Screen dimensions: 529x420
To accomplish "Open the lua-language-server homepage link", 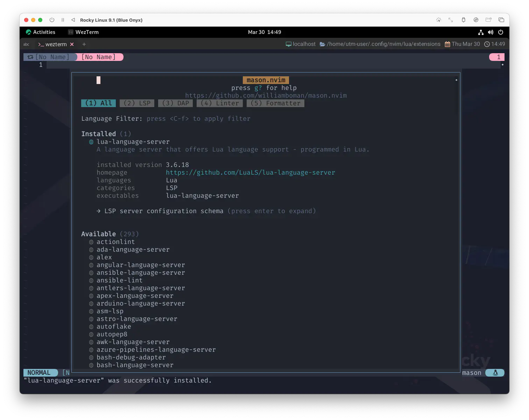I will point(251,173).
